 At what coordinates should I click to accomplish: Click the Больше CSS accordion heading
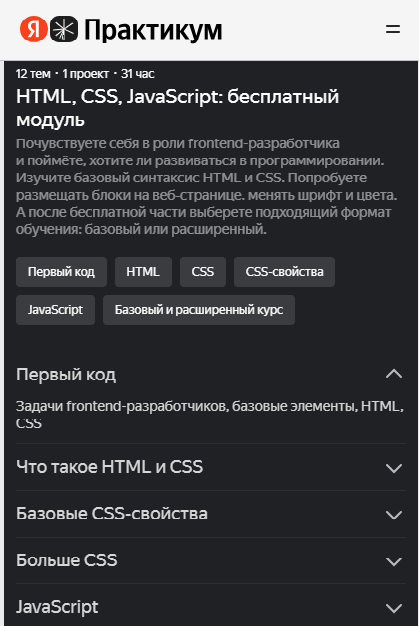coord(67,560)
